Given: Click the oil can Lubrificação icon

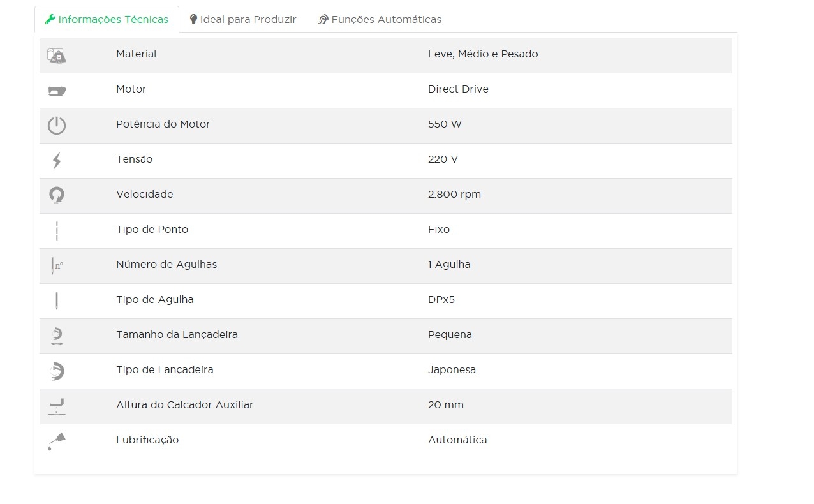Looking at the screenshot, I should 57,441.
